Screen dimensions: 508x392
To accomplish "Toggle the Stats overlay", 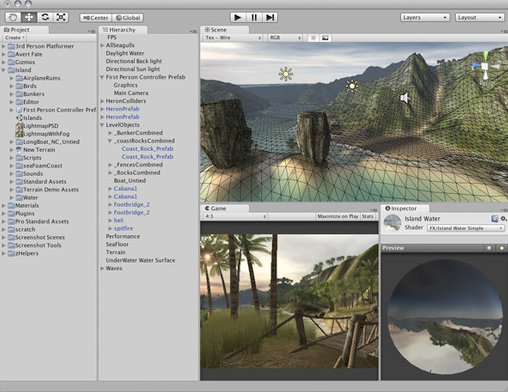I will coord(367,216).
